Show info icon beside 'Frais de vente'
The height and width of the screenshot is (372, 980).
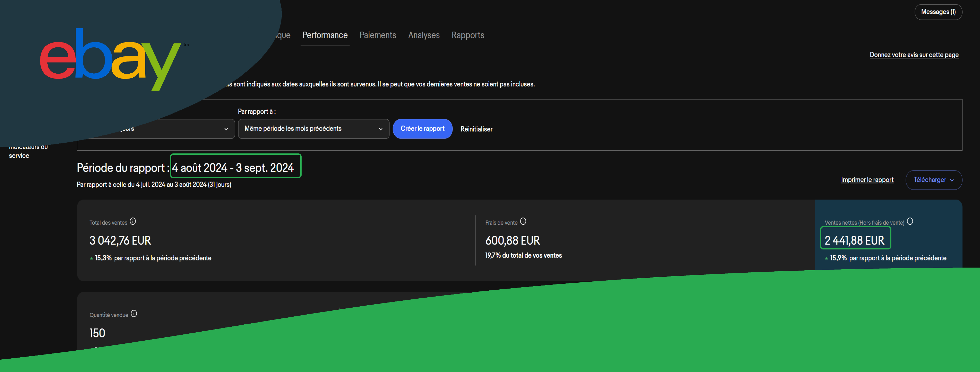tap(523, 221)
